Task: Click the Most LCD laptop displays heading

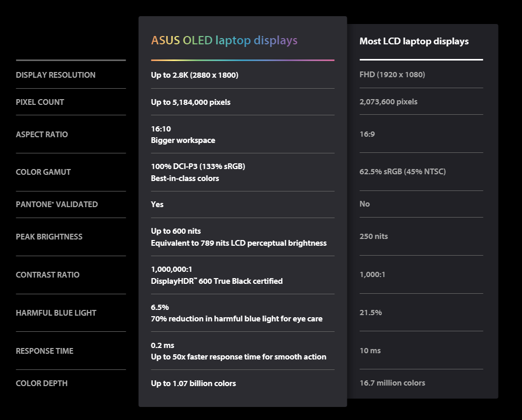Action: tap(414, 41)
